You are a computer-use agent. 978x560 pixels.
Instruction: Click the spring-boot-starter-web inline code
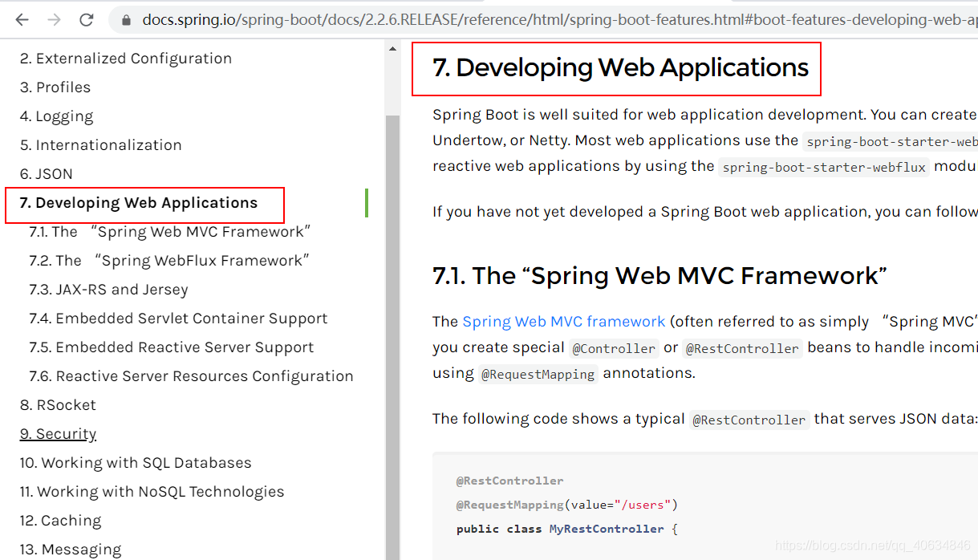coord(891,141)
